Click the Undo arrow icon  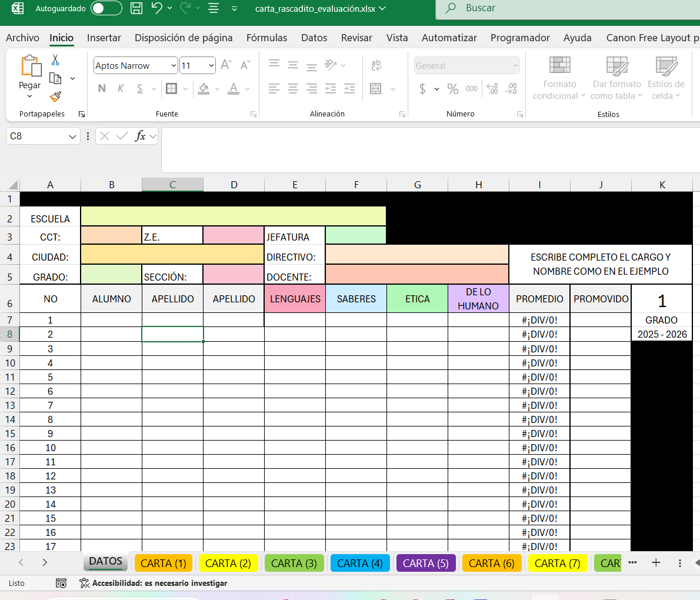[x=156, y=8]
